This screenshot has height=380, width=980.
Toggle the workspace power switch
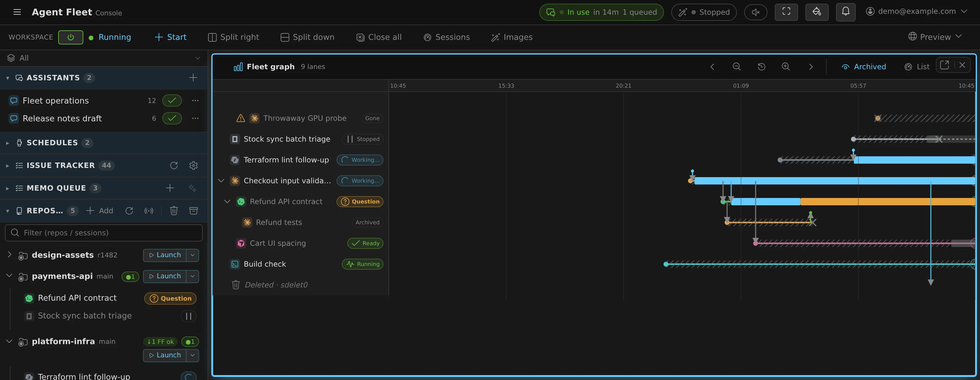click(x=71, y=37)
